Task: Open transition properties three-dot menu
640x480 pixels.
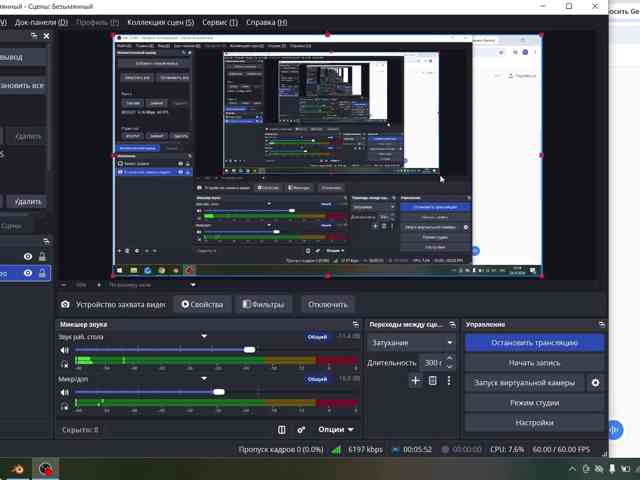Action: (449, 381)
